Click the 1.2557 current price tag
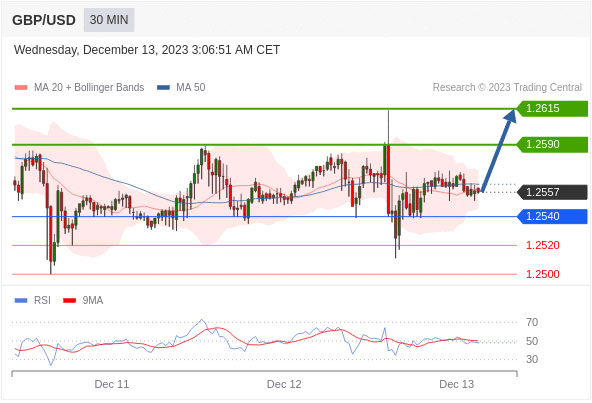Image resolution: width=592 pixels, height=403 pixels. click(x=552, y=192)
